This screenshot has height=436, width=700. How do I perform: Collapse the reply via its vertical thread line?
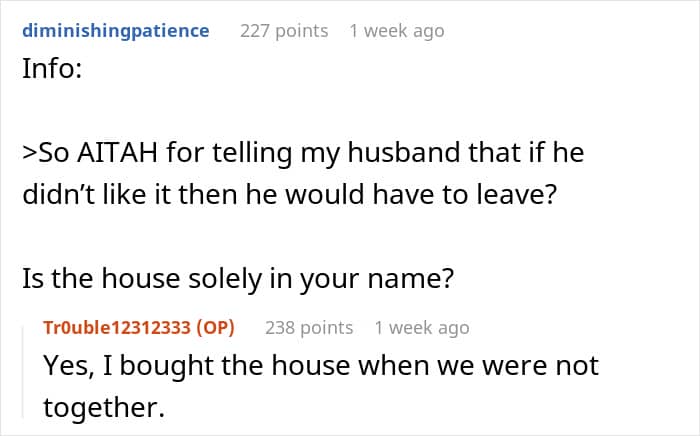pos(24,372)
